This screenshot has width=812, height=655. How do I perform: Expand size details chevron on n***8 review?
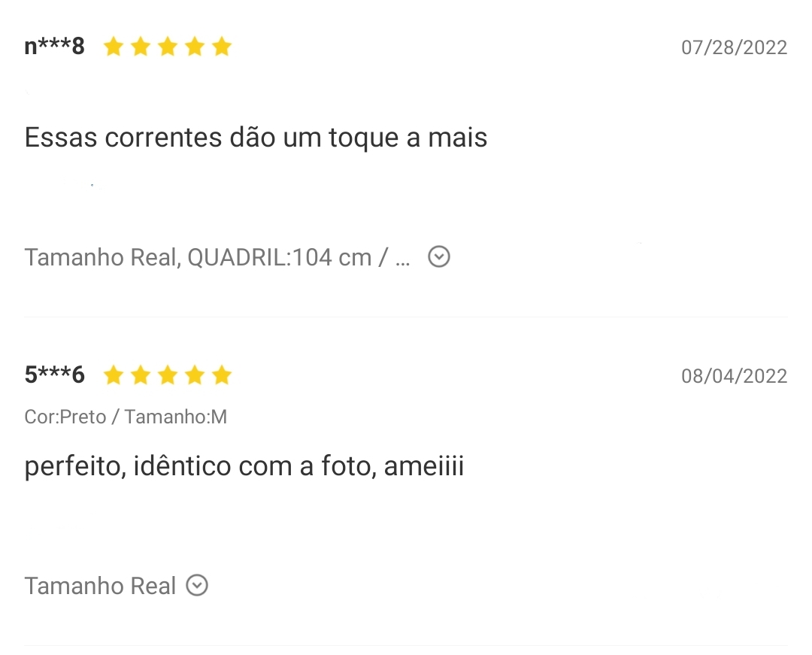click(x=438, y=257)
